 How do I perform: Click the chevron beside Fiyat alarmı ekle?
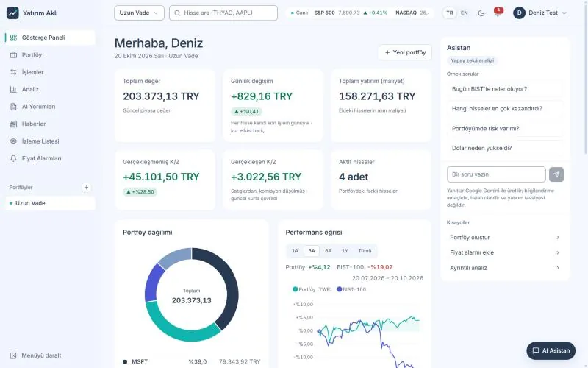pyautogui.click(x=558, y=252)
